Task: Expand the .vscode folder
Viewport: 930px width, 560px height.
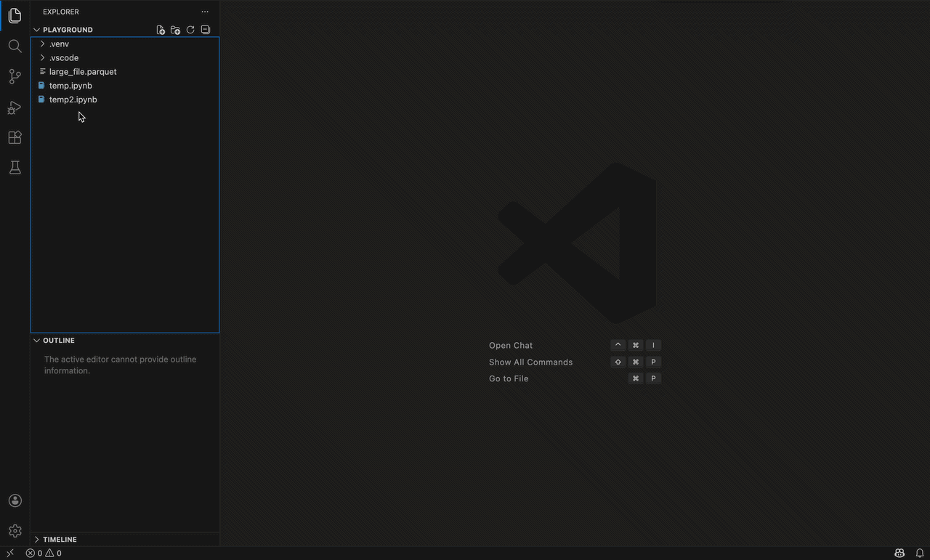Action: point(63,57)
